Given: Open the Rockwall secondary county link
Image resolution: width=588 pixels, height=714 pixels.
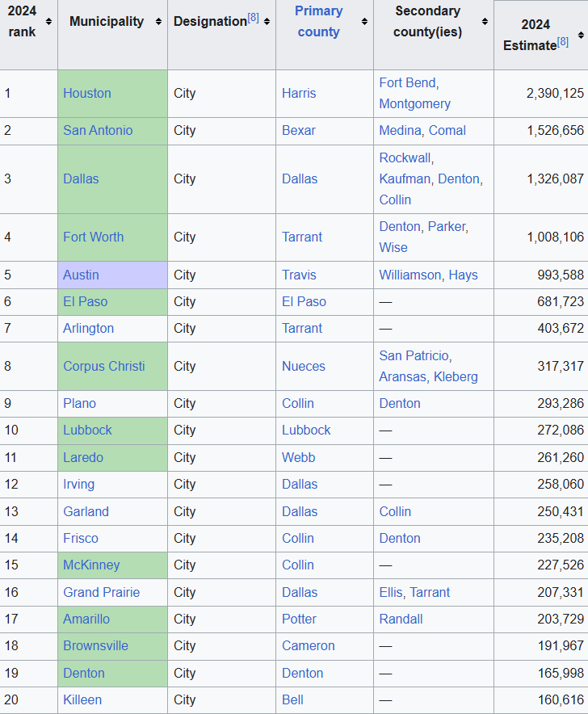Looking at the screenshot, I should click(x=405, y=158).
